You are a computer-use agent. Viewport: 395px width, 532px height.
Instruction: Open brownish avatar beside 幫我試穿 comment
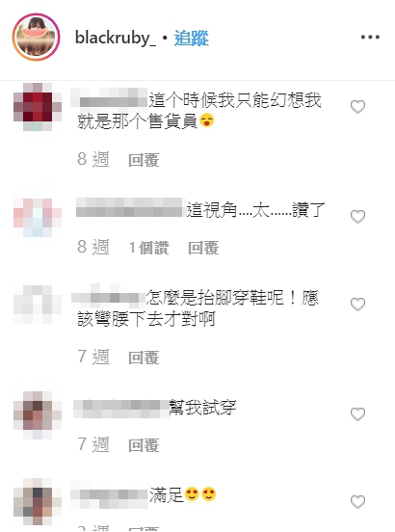click(38, 415)
